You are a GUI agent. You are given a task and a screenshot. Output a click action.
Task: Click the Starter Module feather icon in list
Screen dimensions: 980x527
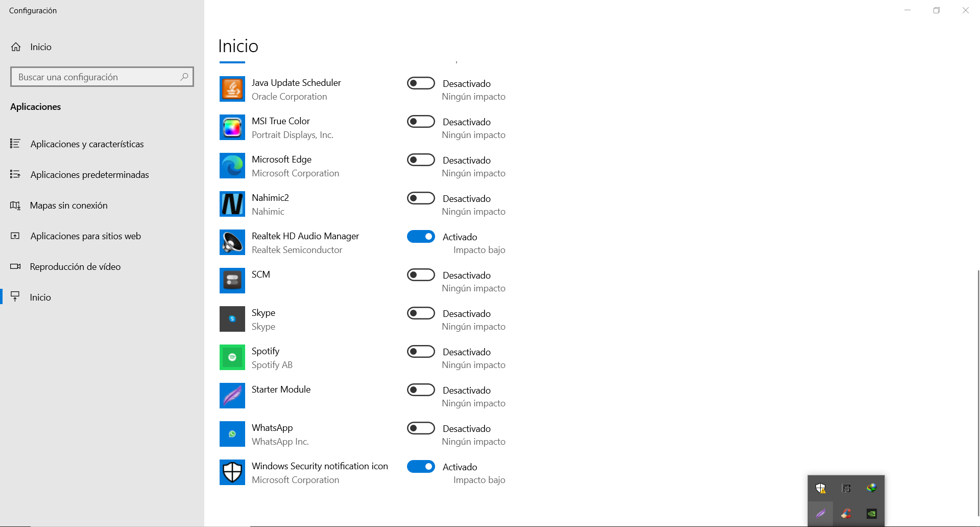(232, 396)
